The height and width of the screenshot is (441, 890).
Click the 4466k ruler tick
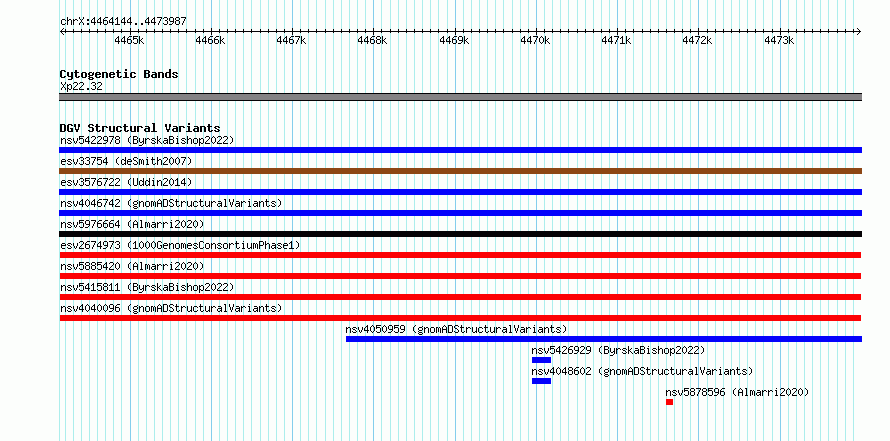click(211, 40)
